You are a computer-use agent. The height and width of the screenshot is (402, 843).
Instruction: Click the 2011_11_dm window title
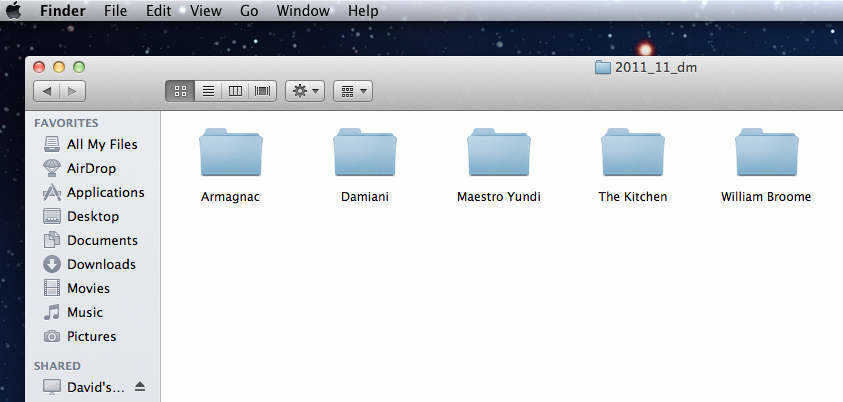tap(656, 68)
